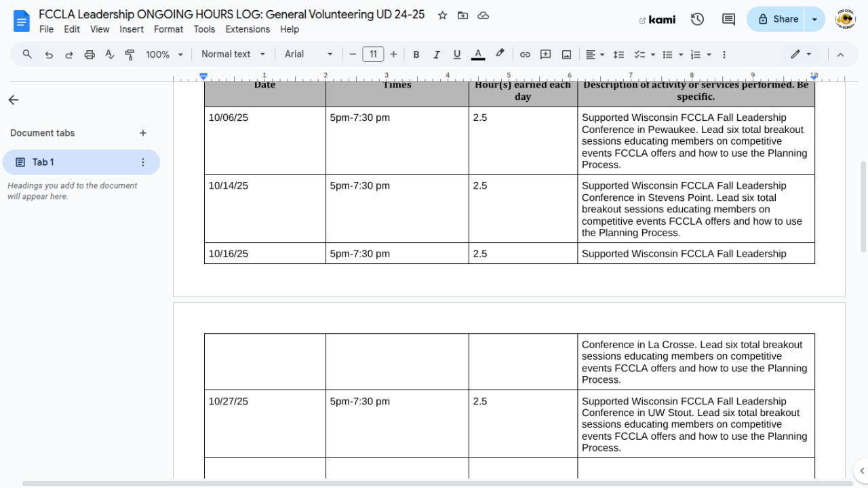Activate the paint format tool
This screenshot has height=488, width=868.
click(x=130, y=54)
